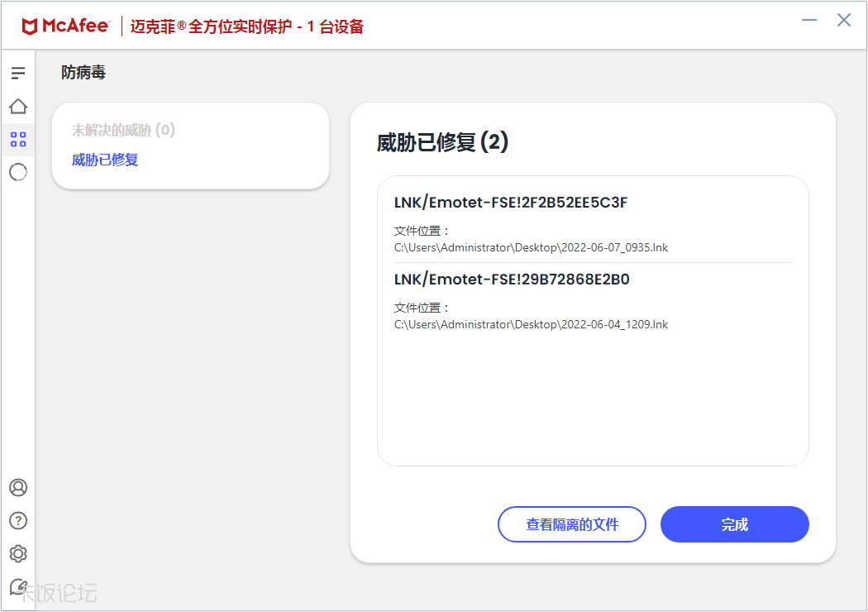Click the 防病毒 page title

(x=83, y=73)
